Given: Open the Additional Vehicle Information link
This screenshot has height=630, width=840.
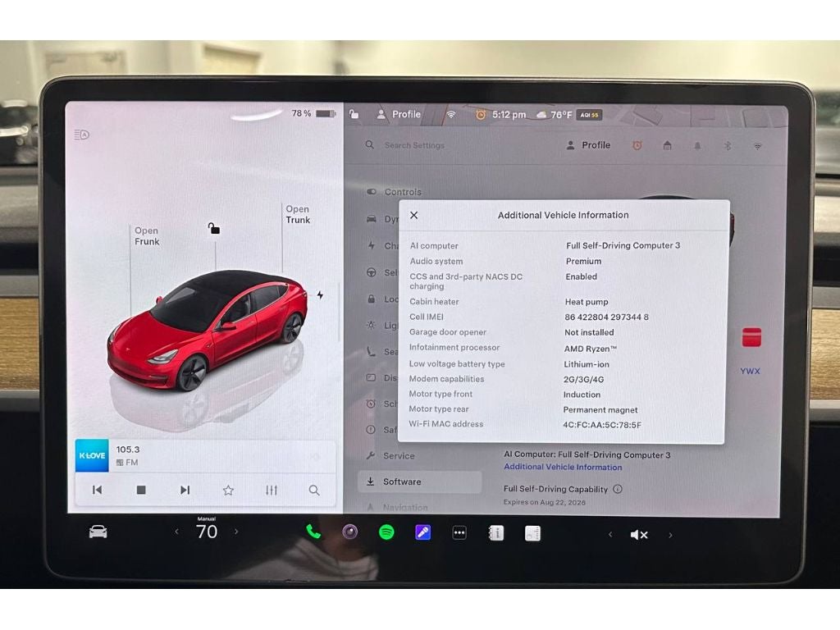Looking at the screenshot, I should 563,467.
